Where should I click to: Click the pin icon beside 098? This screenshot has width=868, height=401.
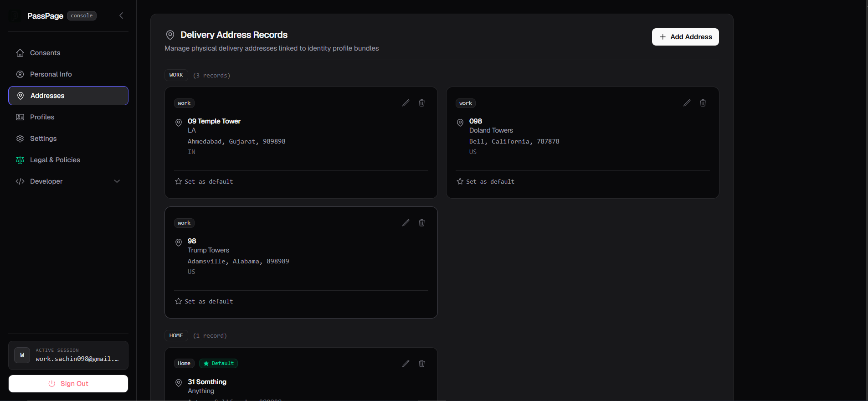460,123
